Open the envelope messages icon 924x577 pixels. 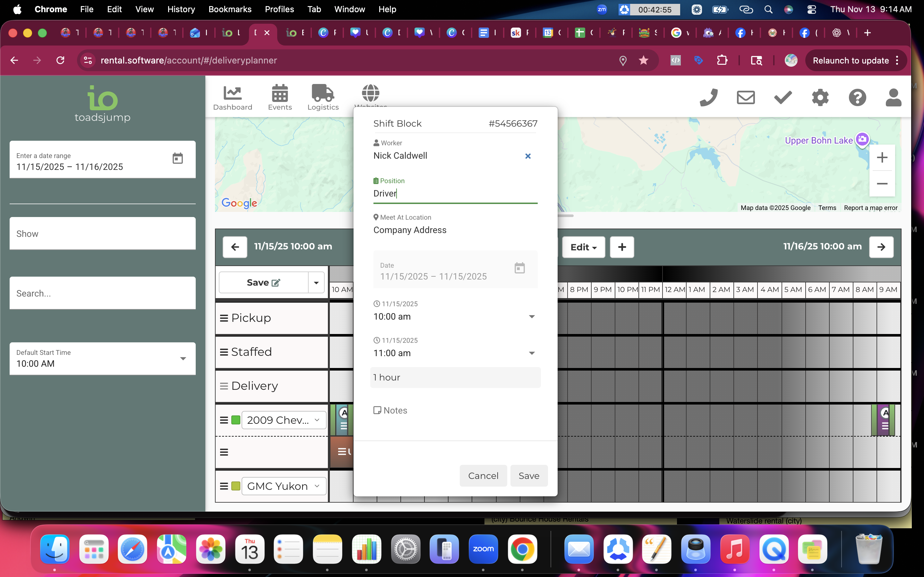point(745,97)
